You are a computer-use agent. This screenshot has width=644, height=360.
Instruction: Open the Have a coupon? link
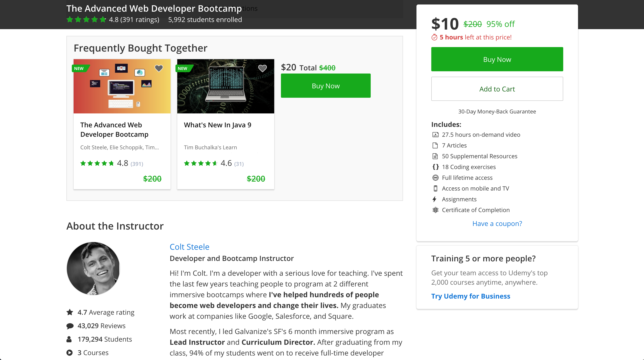pos(497,223)
